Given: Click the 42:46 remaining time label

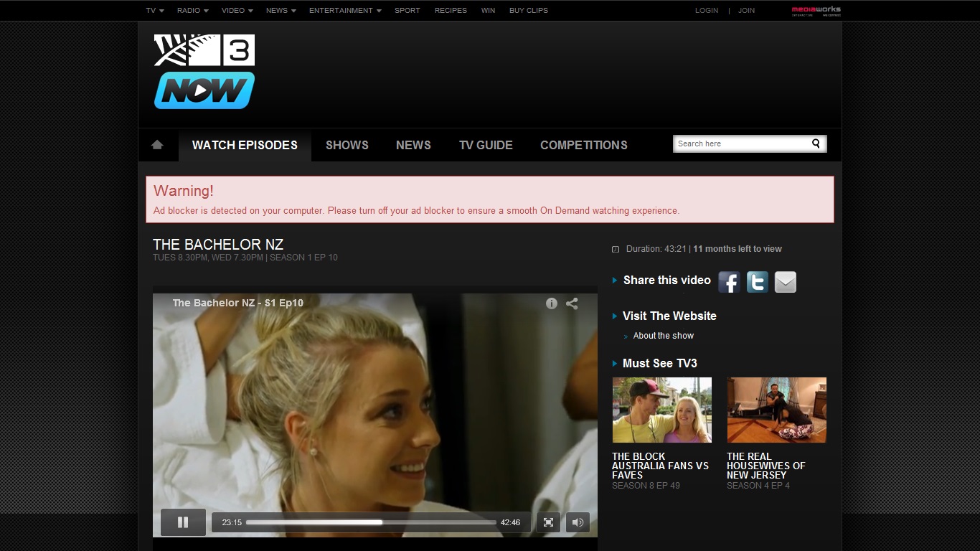Looking at the screenshot, I should [x=510, y=522].
